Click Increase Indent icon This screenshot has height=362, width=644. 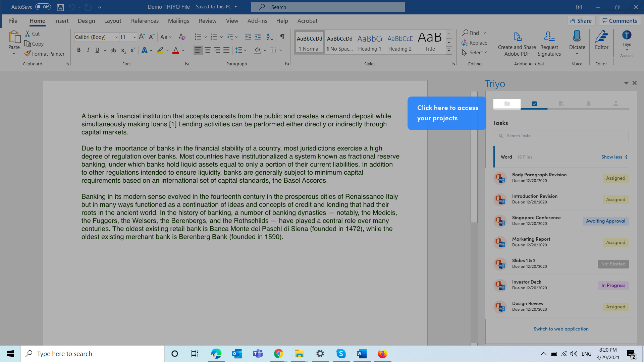[258, 37]
